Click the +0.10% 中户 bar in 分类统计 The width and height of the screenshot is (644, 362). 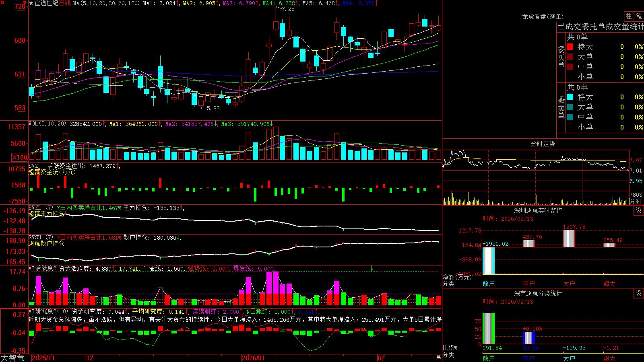(x=529, y=338)
